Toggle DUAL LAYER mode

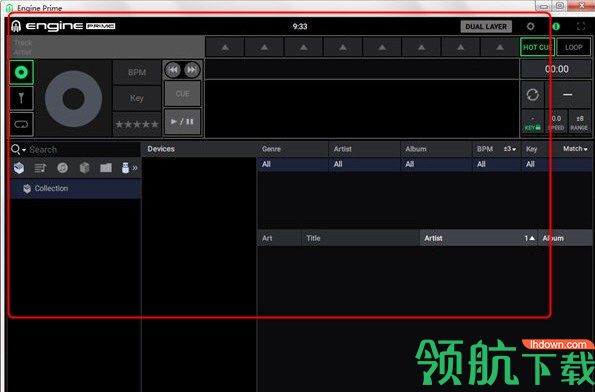pos(486,27)
